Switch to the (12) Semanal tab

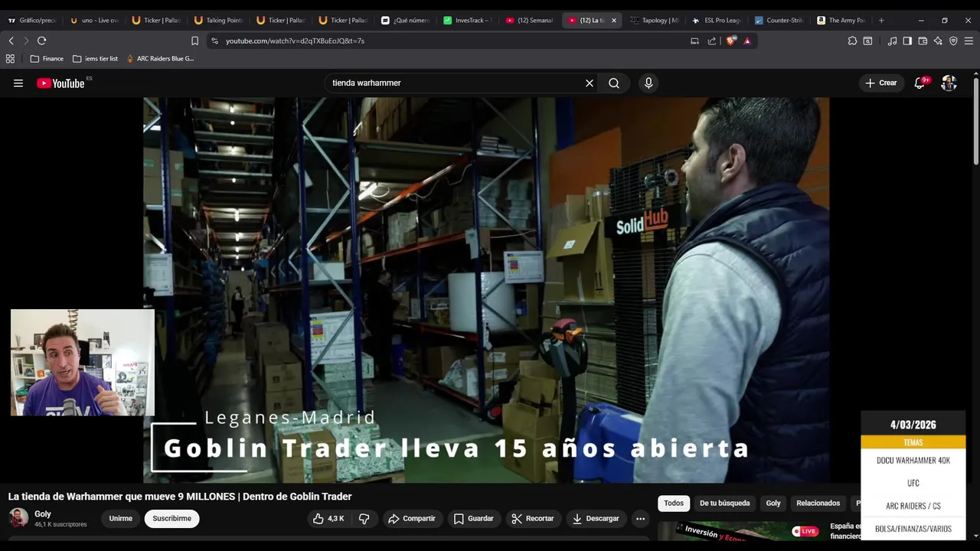click(x=529, y=21)
